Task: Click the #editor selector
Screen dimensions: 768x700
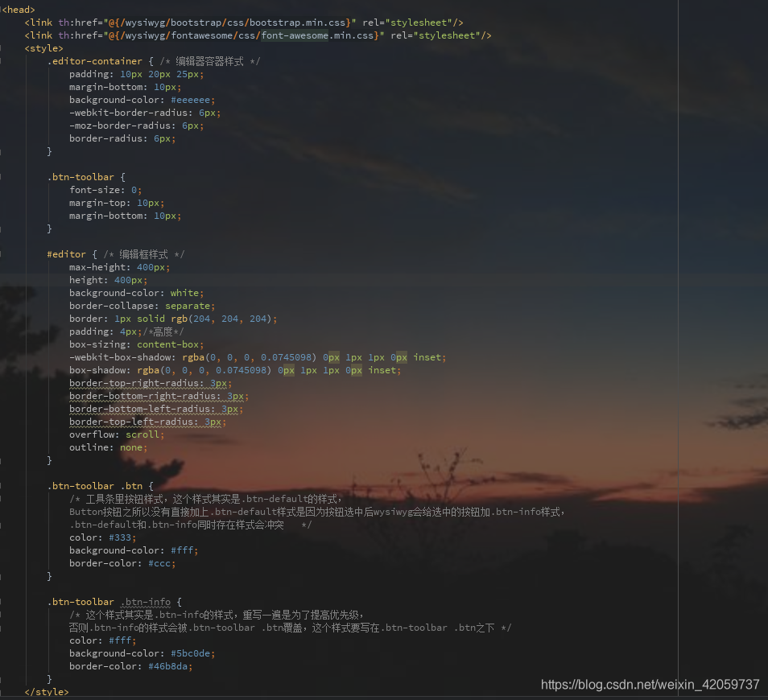Action: [x=66, y=254]
